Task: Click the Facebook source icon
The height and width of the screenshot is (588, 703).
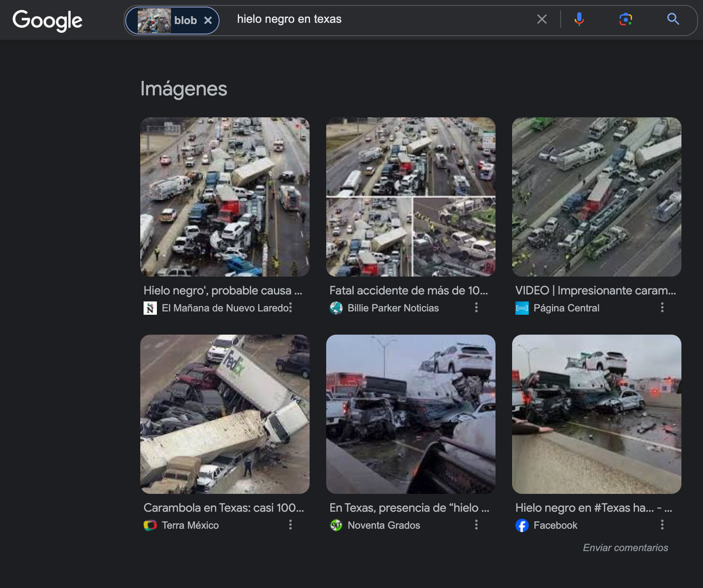Action: tap(522, 525)
